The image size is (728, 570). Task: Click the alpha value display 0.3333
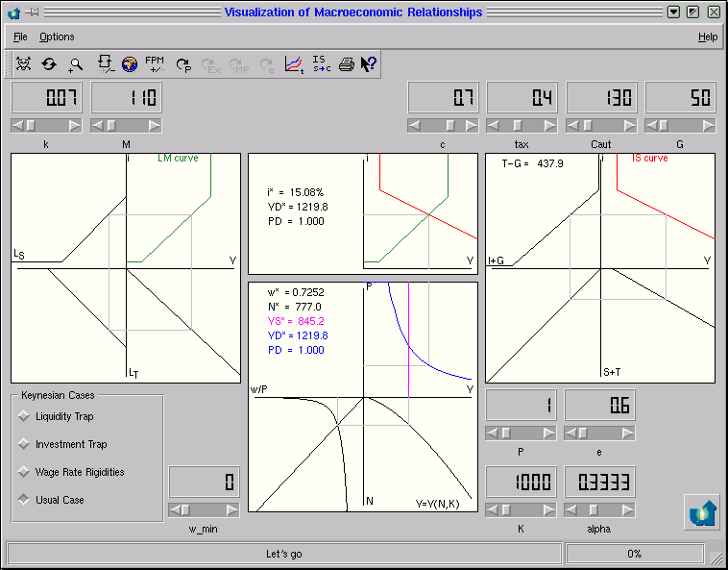[x=600, y=483]
